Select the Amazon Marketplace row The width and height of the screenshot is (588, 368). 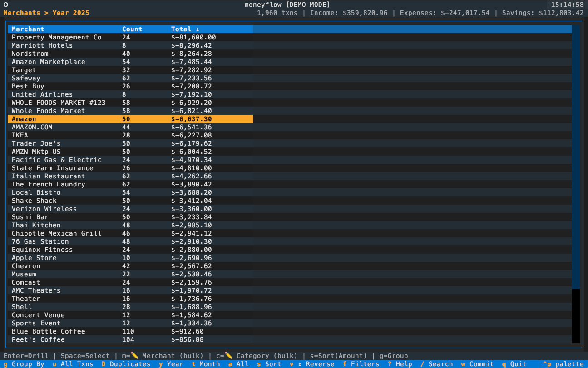coord(130,62)
